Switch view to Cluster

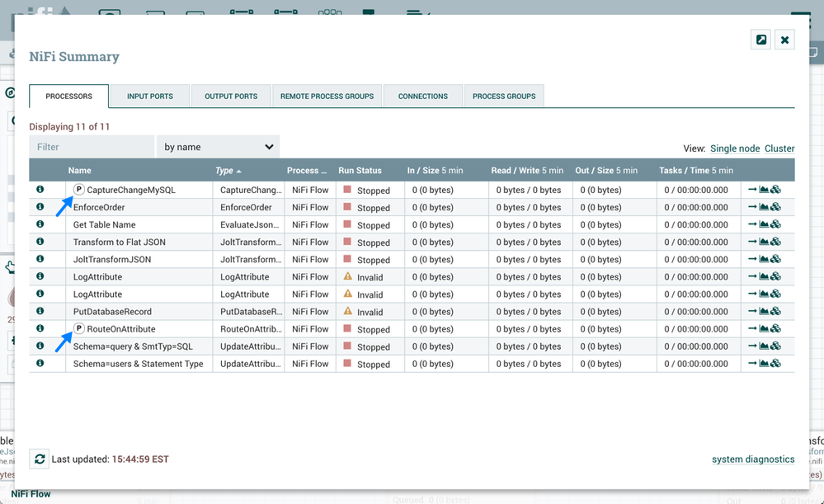point(779,148)
